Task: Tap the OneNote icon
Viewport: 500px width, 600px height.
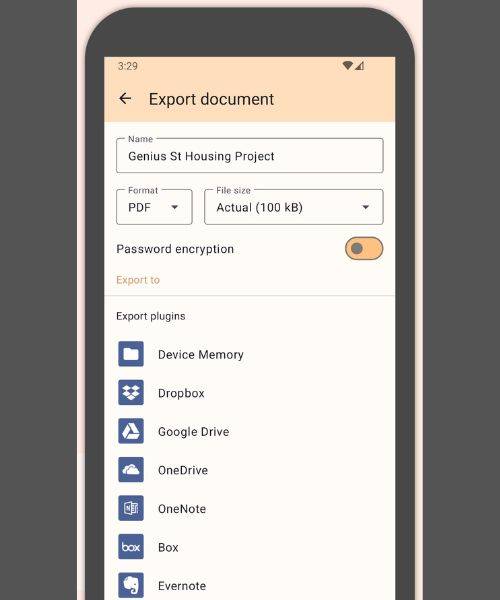Action: 131,509
